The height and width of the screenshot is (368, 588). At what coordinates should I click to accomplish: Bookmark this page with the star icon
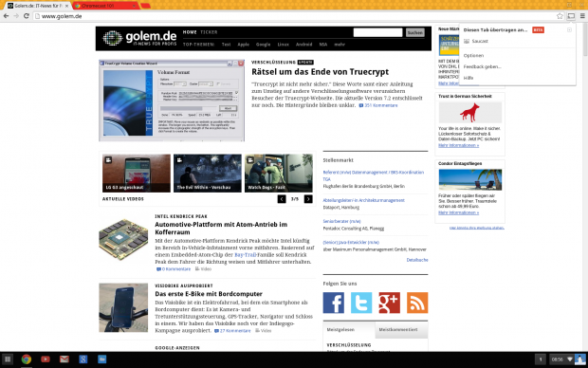(560, 16)
